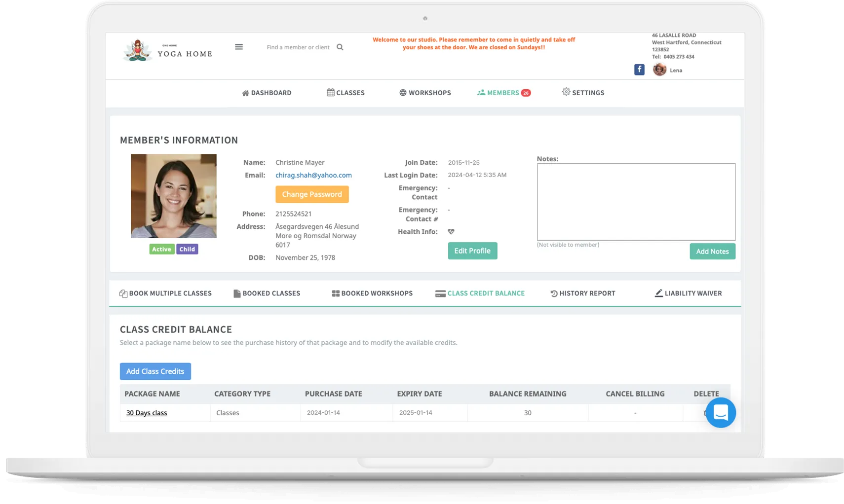Click the Edit Profile button
Viewport: 844px width, 504px height.
pos(472,251)
